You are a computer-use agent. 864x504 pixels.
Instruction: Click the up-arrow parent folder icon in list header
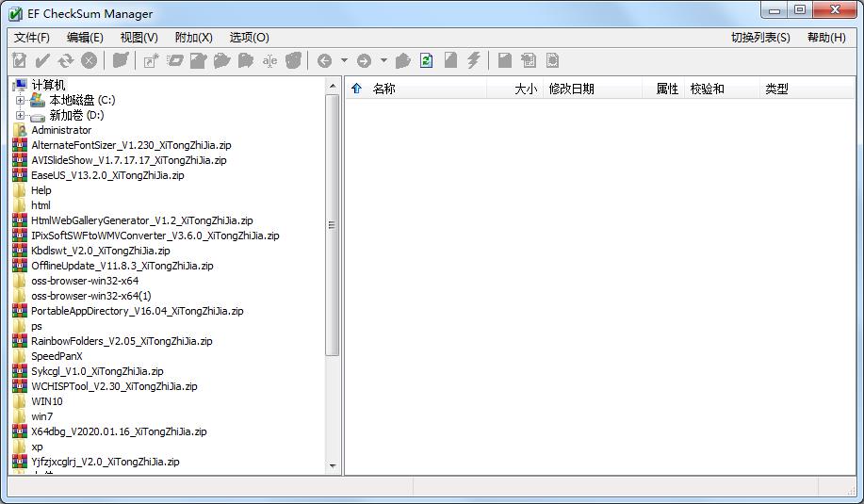(356, 89)
